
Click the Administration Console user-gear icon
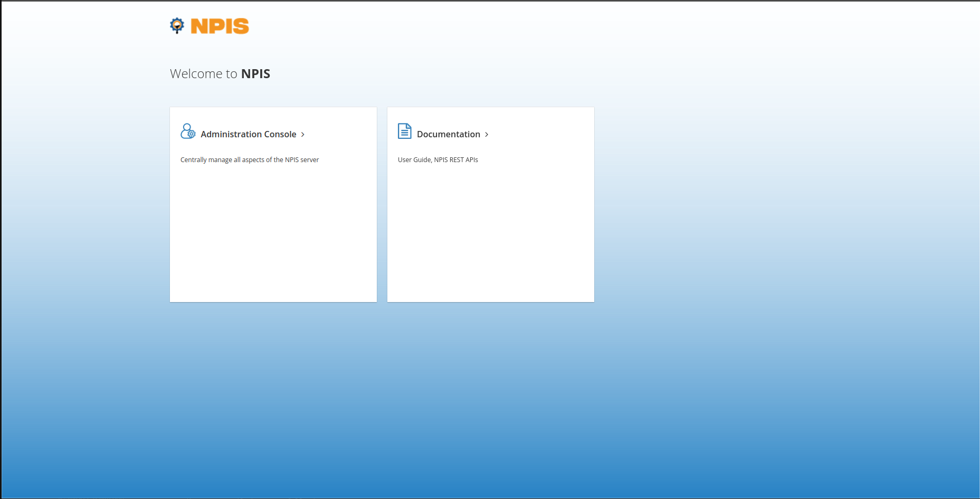click(188, 131)
